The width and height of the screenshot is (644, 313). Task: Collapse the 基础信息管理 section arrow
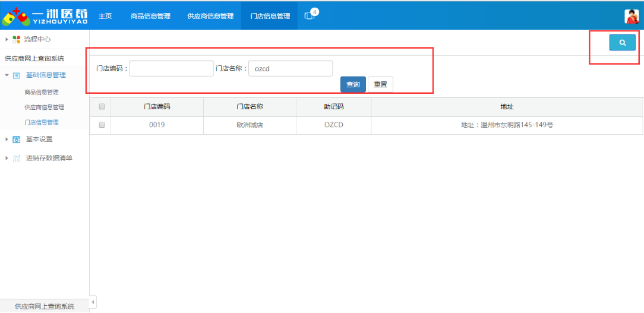pos(7,75)
